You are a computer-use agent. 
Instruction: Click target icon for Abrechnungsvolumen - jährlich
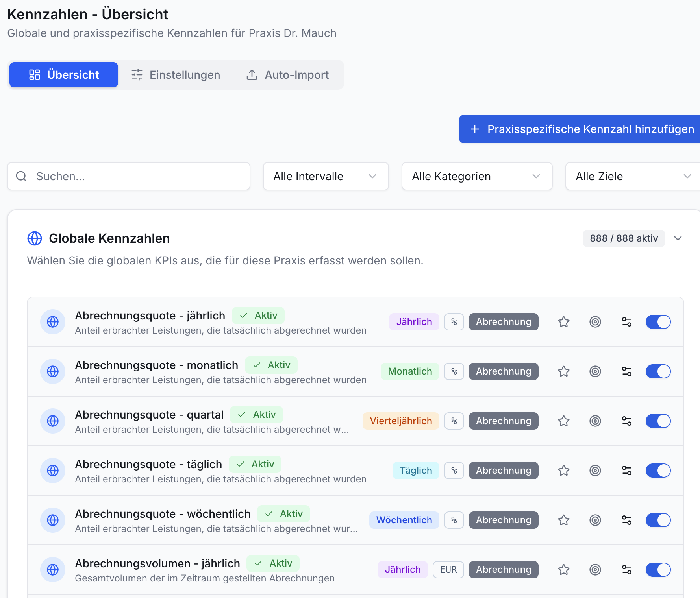595,570
